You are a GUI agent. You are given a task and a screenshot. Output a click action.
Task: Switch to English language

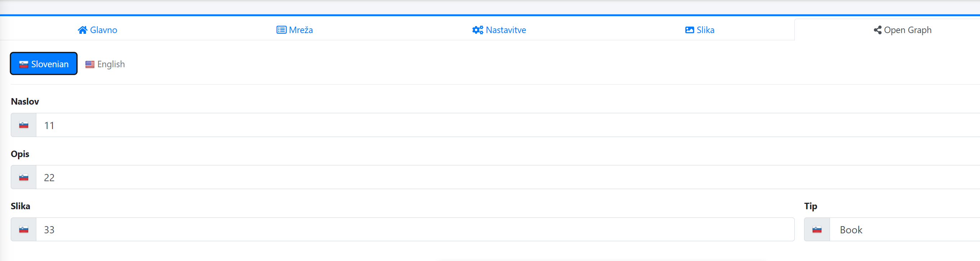pos(105,64)
